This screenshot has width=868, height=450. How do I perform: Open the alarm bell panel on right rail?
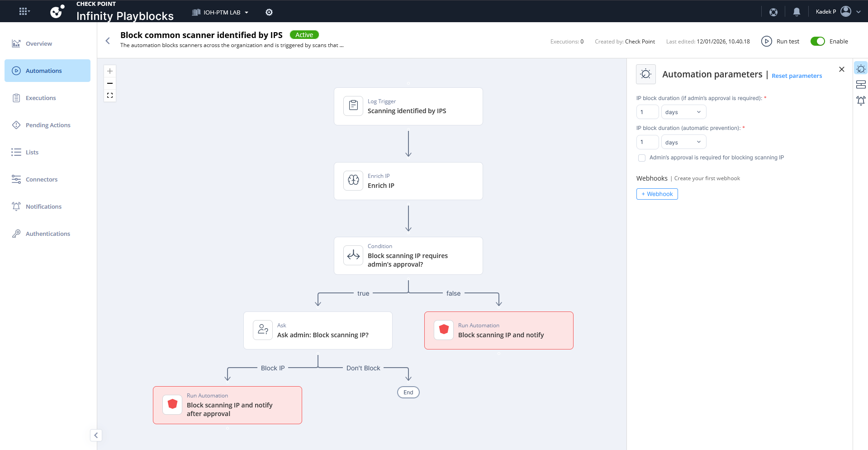tap(861, 101)
